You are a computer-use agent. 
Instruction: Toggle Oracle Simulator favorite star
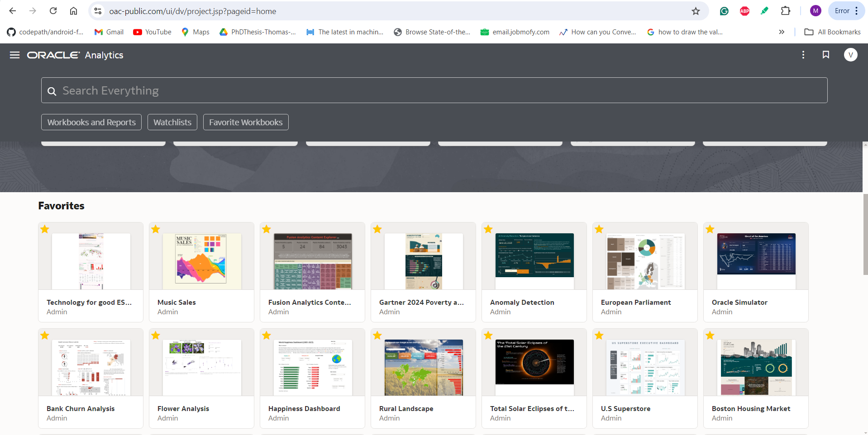click(710, 229)
